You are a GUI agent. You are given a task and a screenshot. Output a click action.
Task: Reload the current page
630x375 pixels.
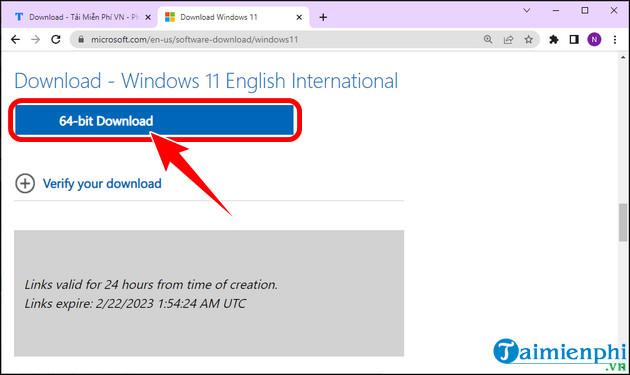[56, 39]
